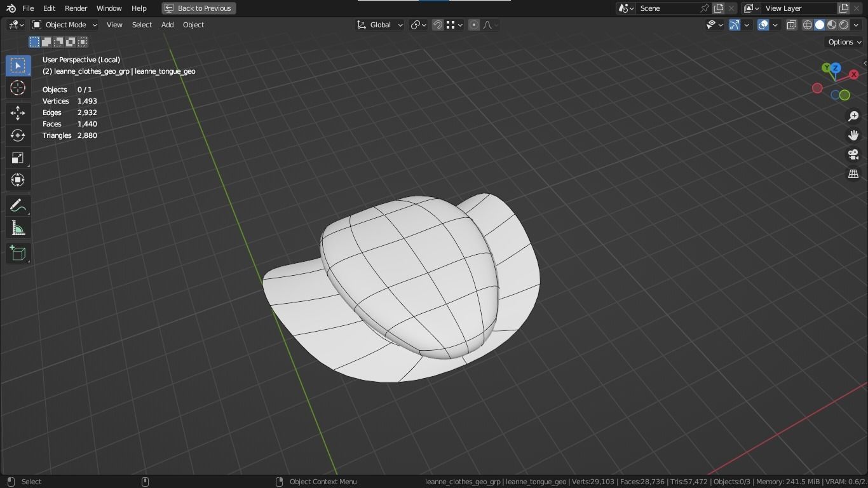Click the green Y axis on gizmo
The image size is (868, 488).
tap(826, 67)
